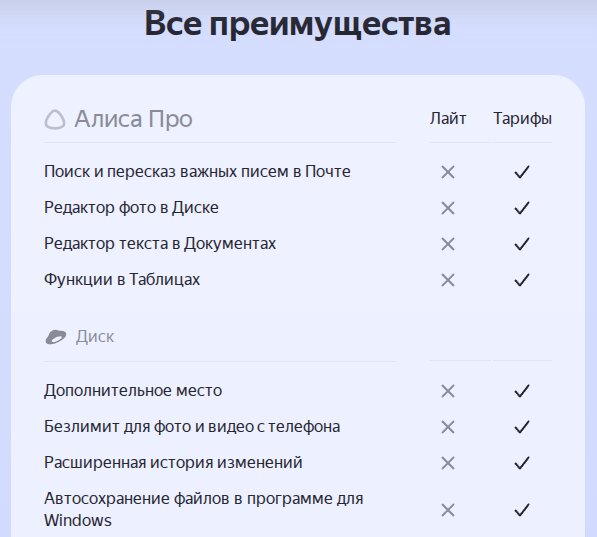The image size is (597, 537).
Task: Click the Диск cloud icon
Action: point(56,337)
